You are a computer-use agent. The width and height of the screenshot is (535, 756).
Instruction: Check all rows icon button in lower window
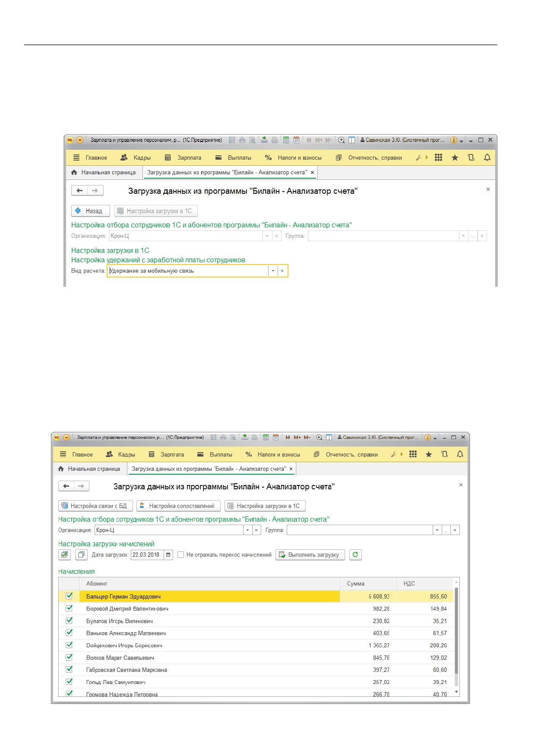pos(65,554)
